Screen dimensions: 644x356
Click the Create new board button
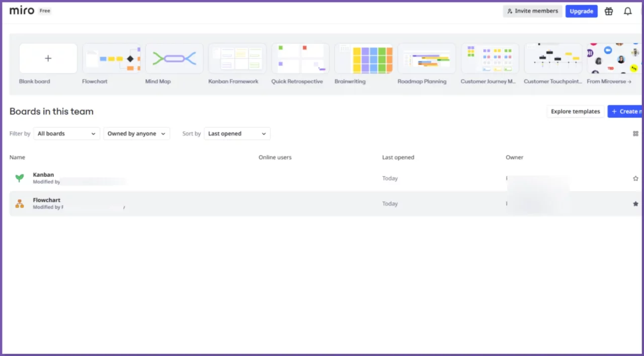click(x=626, y=112)
